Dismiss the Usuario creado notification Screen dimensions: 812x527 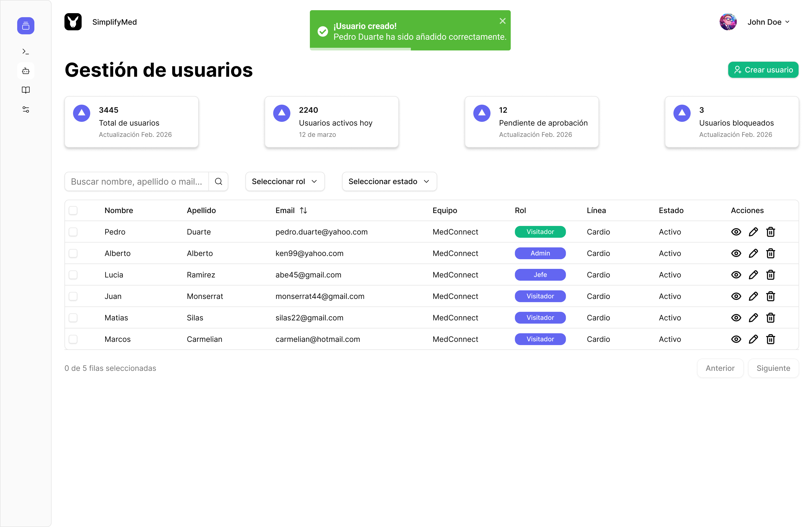click(502, 21)
